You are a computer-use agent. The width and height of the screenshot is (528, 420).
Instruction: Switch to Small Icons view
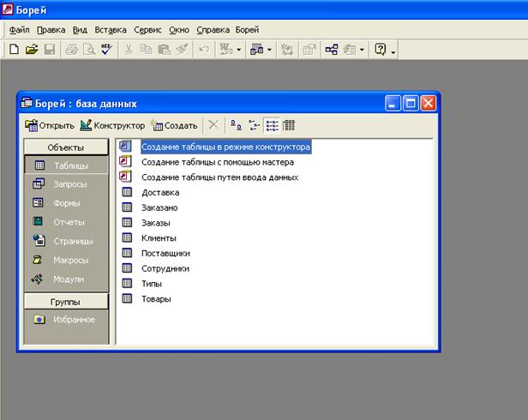(x=254, y=125)
